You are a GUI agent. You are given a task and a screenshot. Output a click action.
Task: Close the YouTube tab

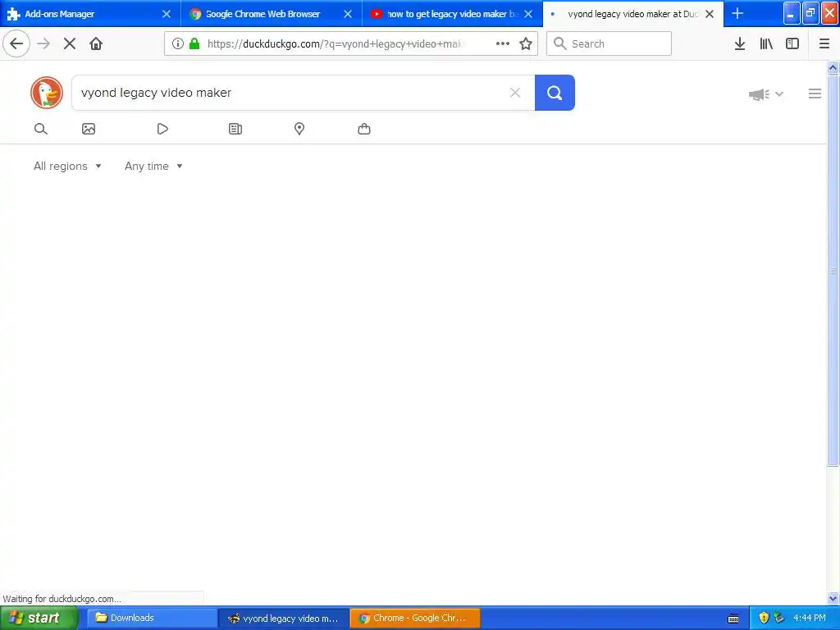click(x=528, y=14)
